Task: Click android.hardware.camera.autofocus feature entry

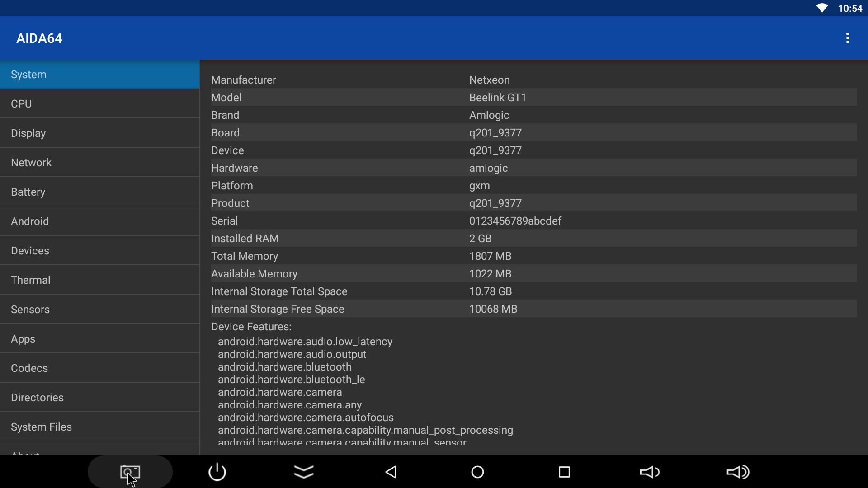Action: pyautogui.click(x=306, y=418)
